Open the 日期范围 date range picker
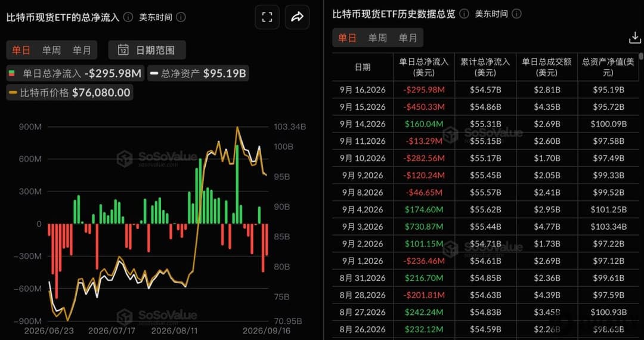The height and width of the screenshot is (340, 644). click(147, 50)
